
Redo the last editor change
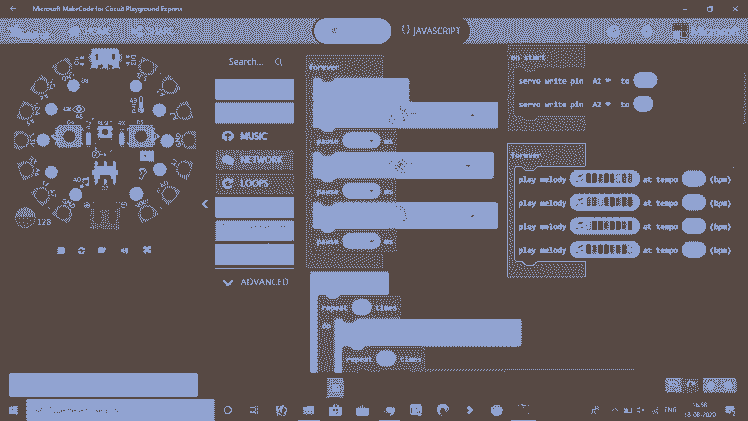pyautogui.click(x=690, y=385)
